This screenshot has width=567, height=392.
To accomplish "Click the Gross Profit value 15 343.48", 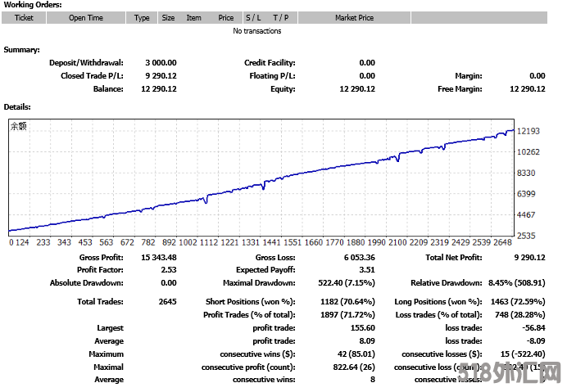I will (159, 258).
